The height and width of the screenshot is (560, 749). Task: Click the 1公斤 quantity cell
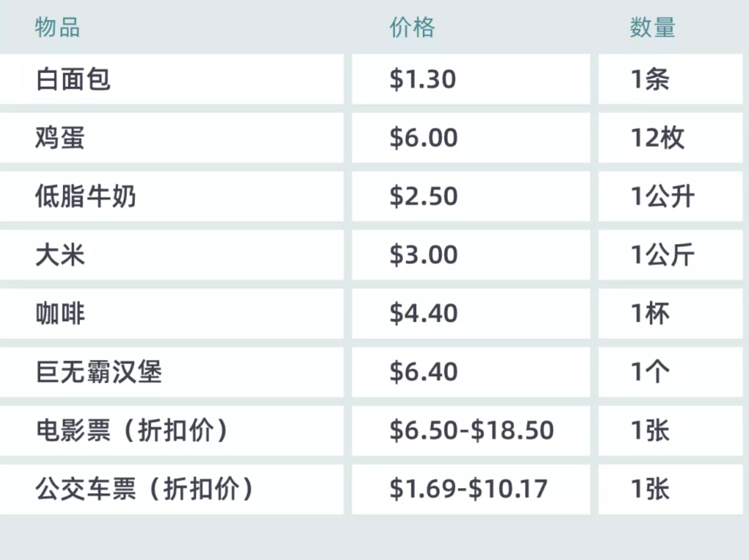coord(663,255)
